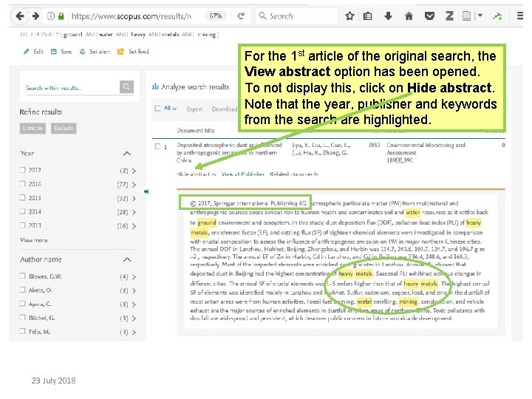Click Set feed RSS link

point(133,52)
